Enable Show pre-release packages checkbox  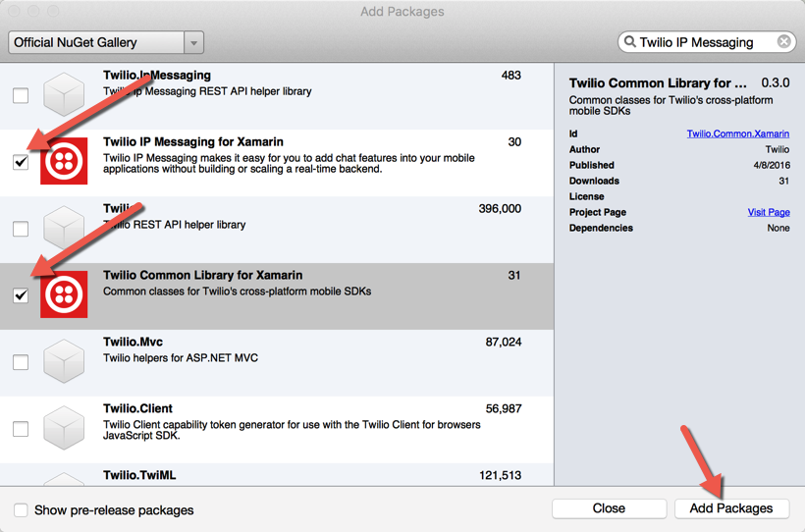[x=21, y=510]
